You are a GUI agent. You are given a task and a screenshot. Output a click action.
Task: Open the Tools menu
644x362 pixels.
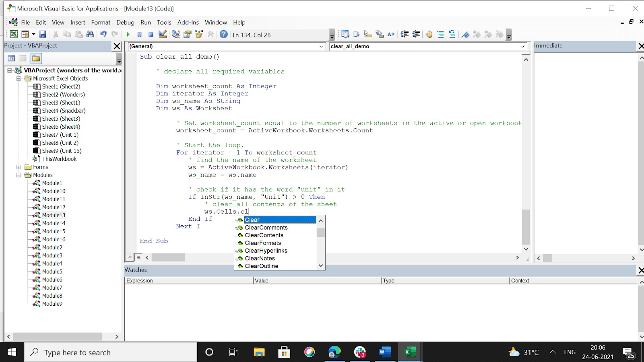pyautogui.click(x=164, y=23)
